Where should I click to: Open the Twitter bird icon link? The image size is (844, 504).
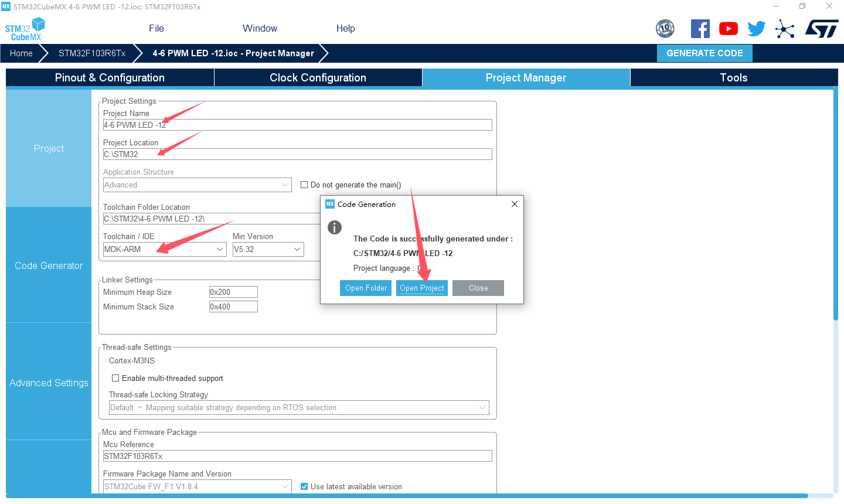(x=757, y=29)
